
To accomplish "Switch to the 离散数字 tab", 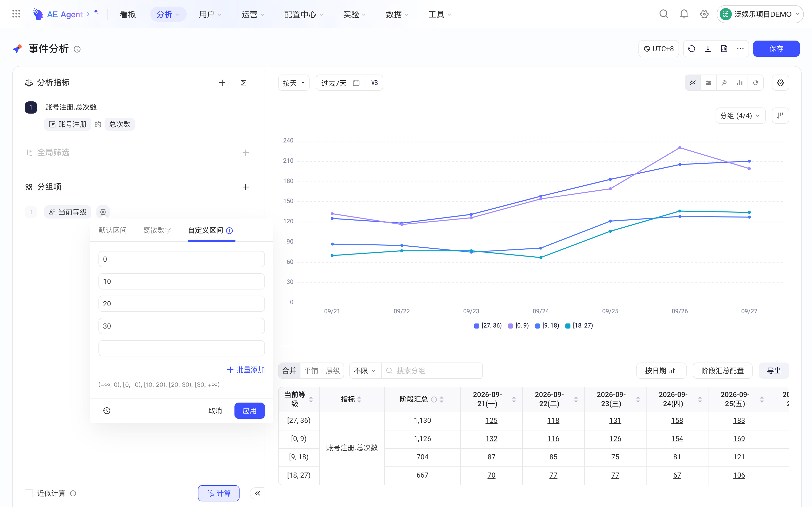I will click(x=157, y=230).
